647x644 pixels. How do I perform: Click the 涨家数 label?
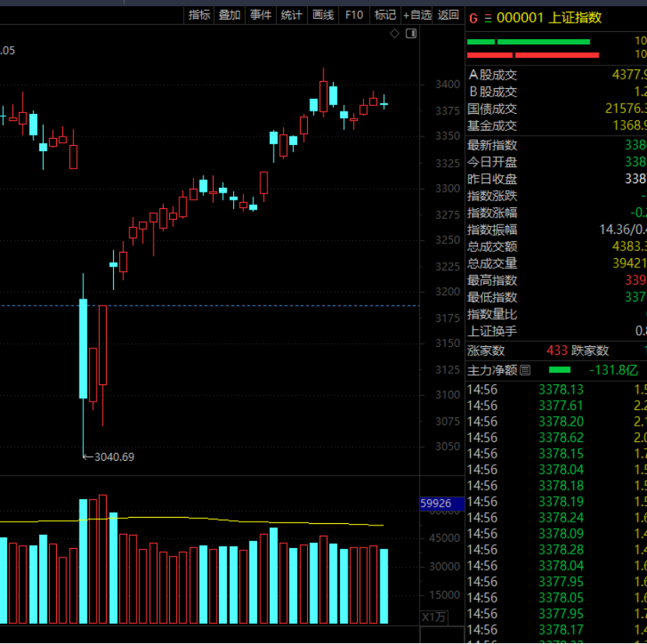coord(486,351)
